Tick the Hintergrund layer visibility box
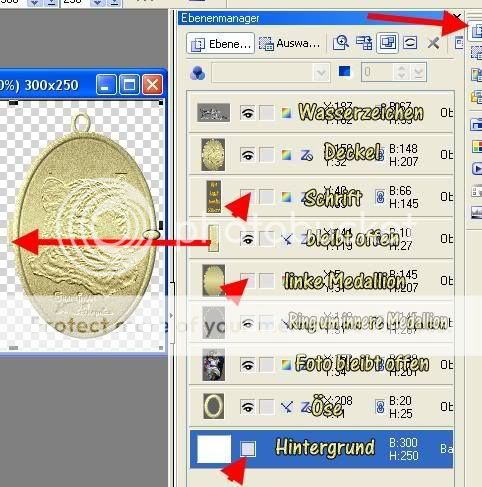This screenshot has height=487, width=482. (x=248, y=449)
